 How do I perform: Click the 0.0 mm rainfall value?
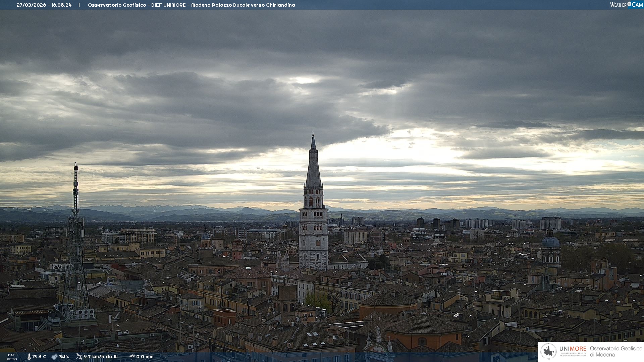pos(145,357)
